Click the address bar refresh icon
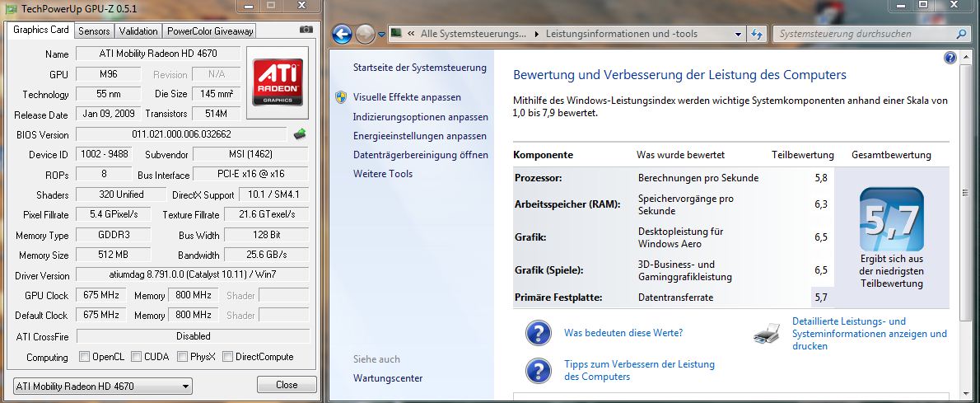Screen dimensions: 980x403 pyautogui.click(x=757, y=34)
